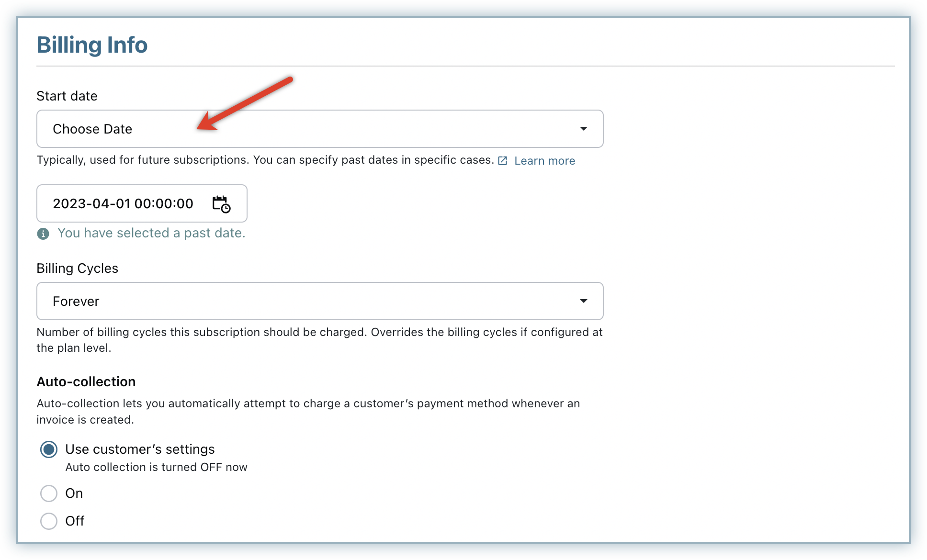Turn auto-collection On radio option
This screenshot has height=560, width=927.
click(49, 493)
